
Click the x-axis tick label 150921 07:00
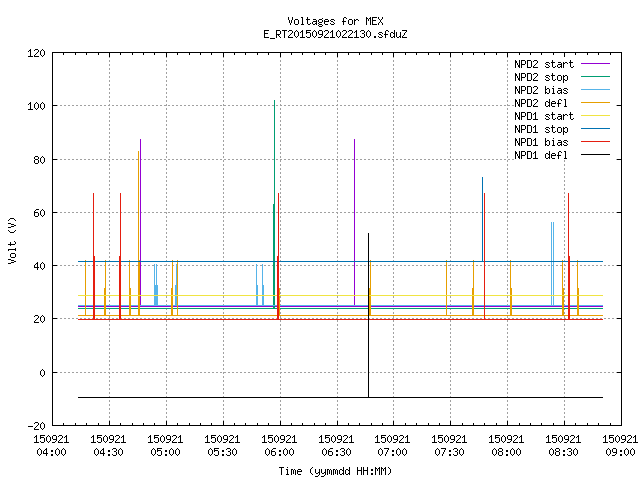pos(393,446)
